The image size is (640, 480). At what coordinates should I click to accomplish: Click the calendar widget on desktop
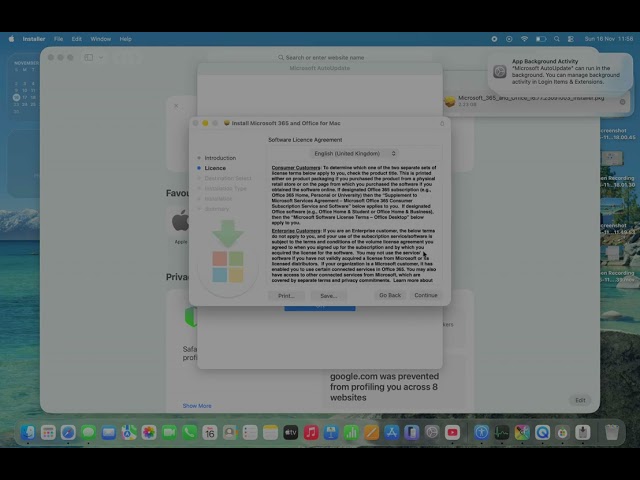24,87
